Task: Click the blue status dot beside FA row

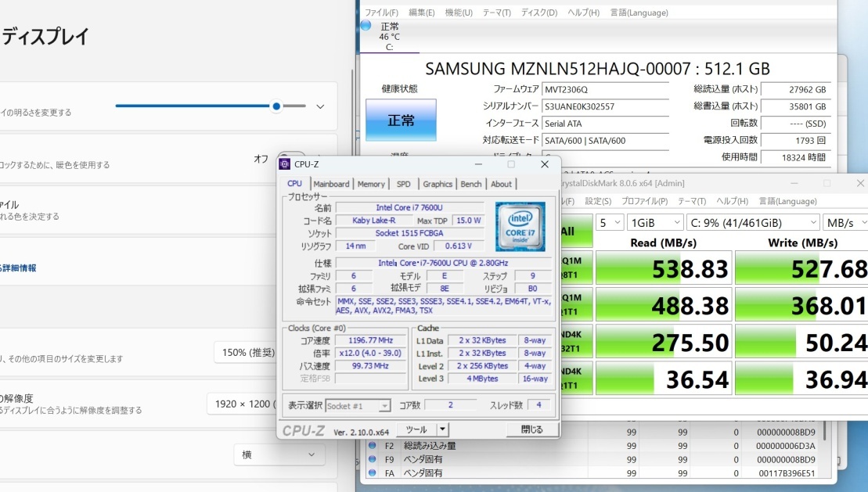Action: point(372,473)
